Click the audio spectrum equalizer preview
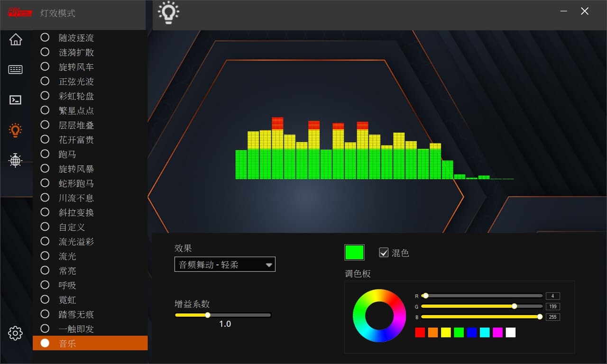This screenshot has height=364, width=607. click(375, 148)
